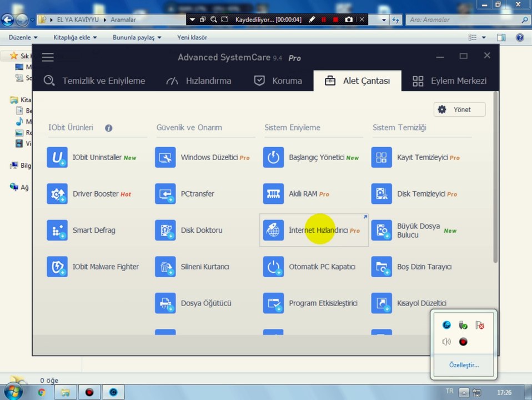This screenshot has height=400, width=532.
Task: Launch Büyük Dosya Bulucu icon
Action: pos(382,230)
